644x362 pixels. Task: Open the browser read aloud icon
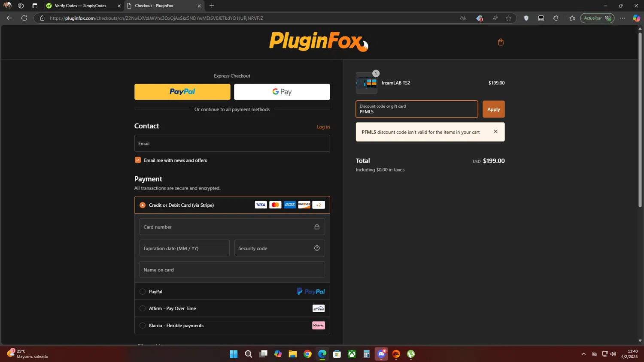pyautogui.click(x=495, y=18)
